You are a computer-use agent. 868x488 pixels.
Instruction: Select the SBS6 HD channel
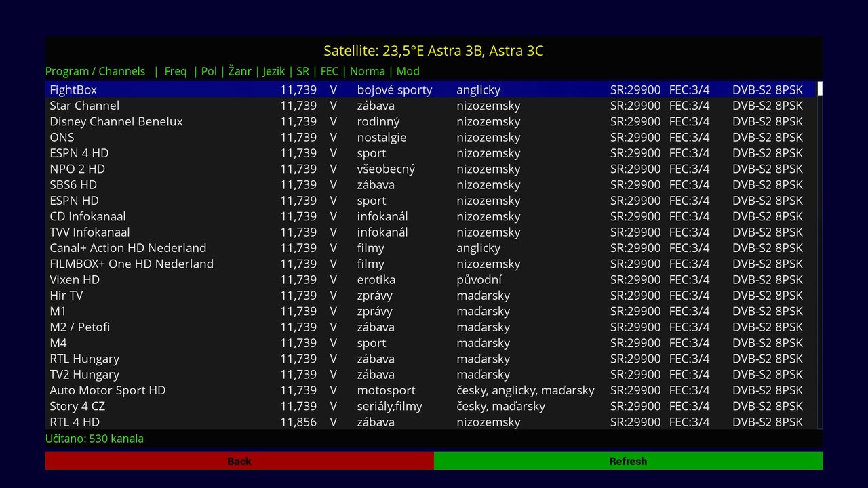tap(431, 184)
